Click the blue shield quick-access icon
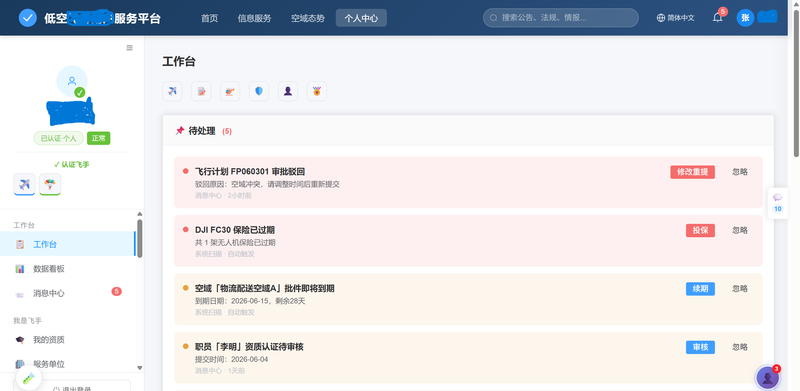This screenshot has width=800, height=391. (x=259, y=91)
